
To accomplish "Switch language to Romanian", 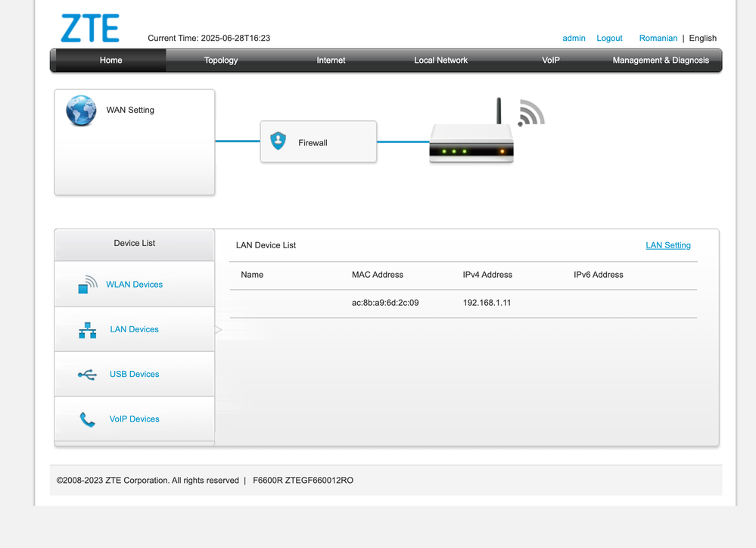I will 658,38.
